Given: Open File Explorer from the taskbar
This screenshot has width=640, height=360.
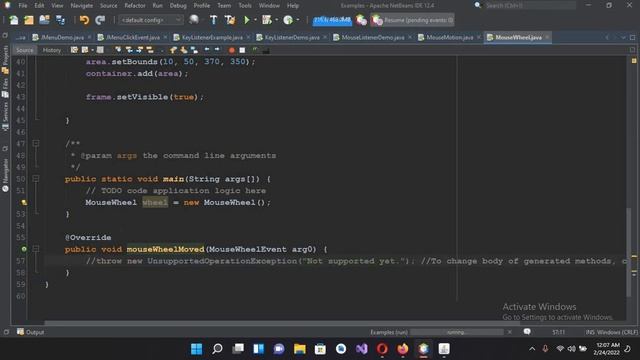Looking at the screenshot, I should (x=300, y=349).
